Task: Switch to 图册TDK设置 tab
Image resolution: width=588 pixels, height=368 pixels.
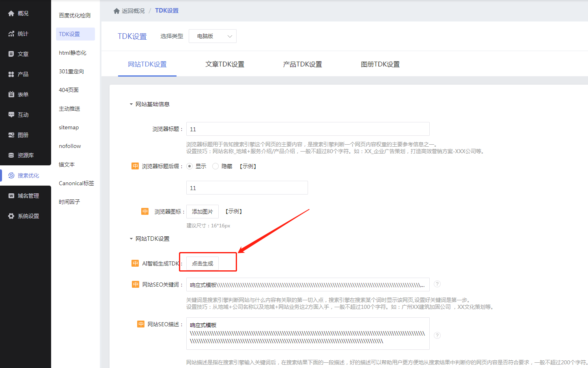Action: (380, 64)
